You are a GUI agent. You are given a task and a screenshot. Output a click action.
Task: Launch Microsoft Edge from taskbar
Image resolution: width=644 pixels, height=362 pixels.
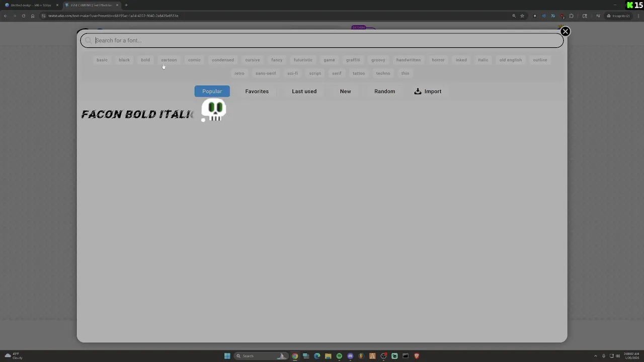tap(317, 356)
